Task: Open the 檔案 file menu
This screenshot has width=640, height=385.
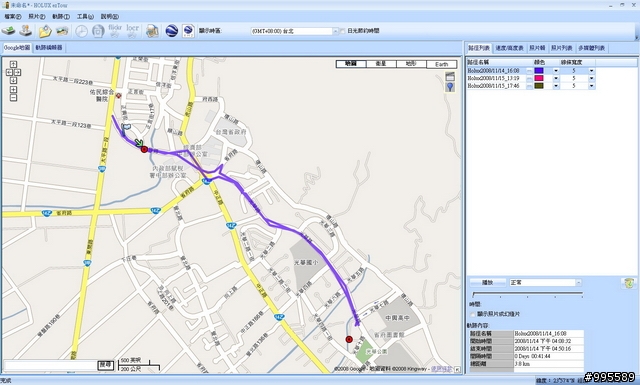Action: coord(13,17)
